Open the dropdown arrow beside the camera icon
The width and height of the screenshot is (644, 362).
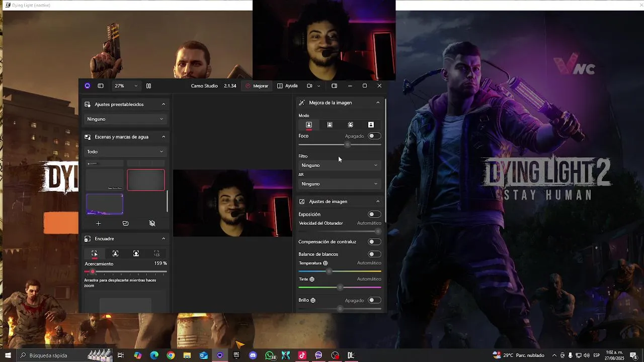point(318,86)
